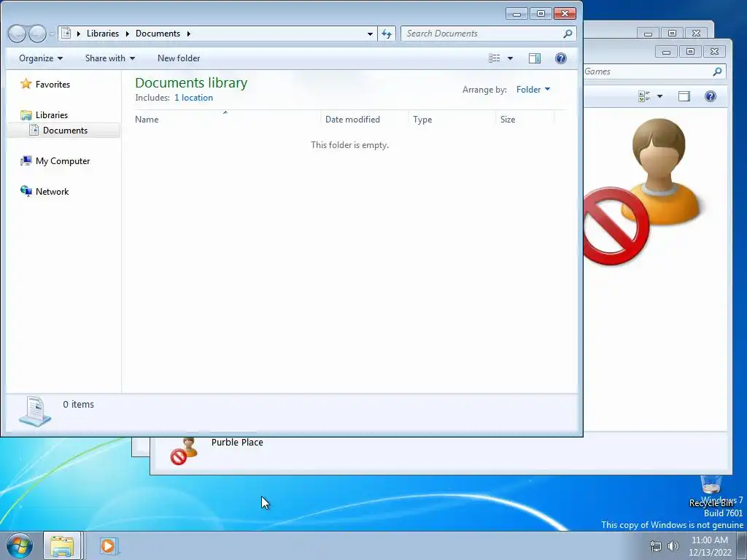Open the view options dropdown arrow
This screenshot has width=747, height=560.
click(x=510, y=58)
